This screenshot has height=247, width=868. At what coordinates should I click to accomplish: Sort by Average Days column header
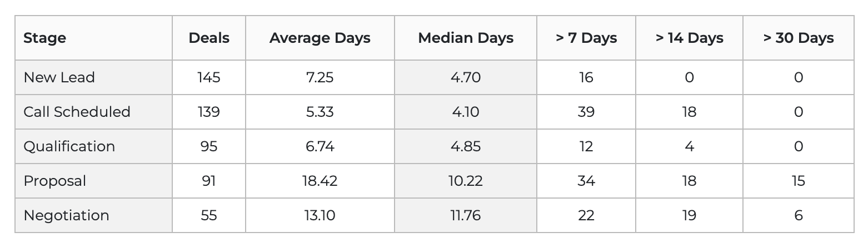[x=320, y=38]
